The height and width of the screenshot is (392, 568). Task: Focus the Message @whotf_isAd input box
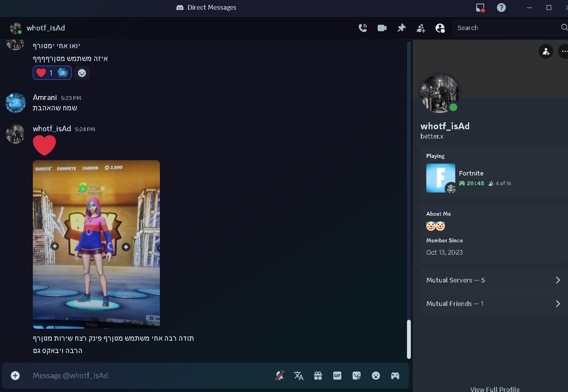point(149,375)
